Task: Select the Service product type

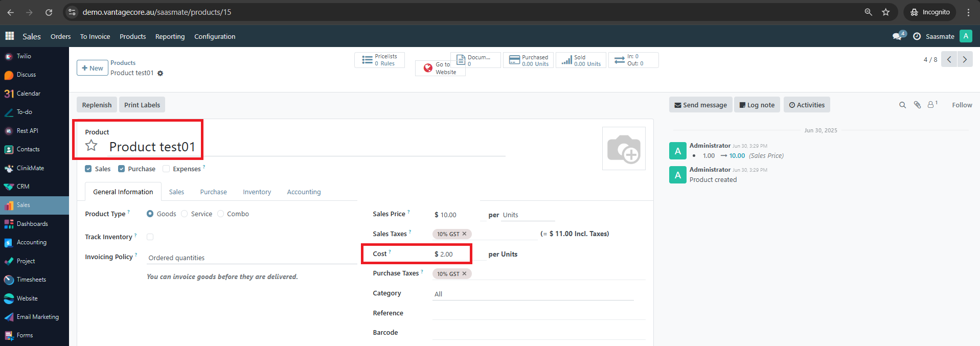Action: point(185,214)
